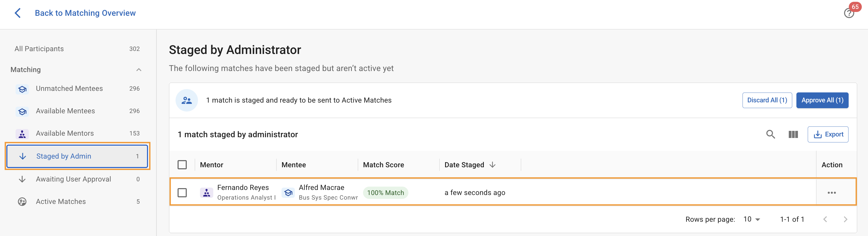Click the Approve All (1) button
The image size is (868, 236).
pos(822,100)
